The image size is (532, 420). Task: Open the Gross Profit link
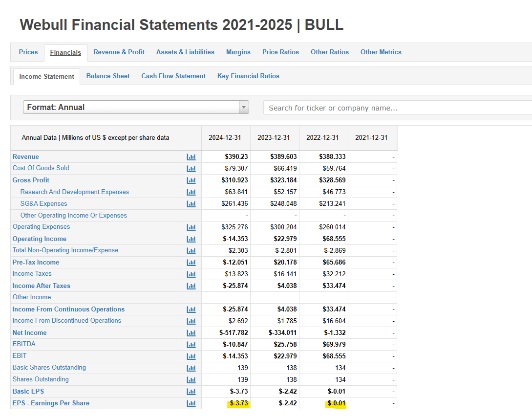click(31, 180)
